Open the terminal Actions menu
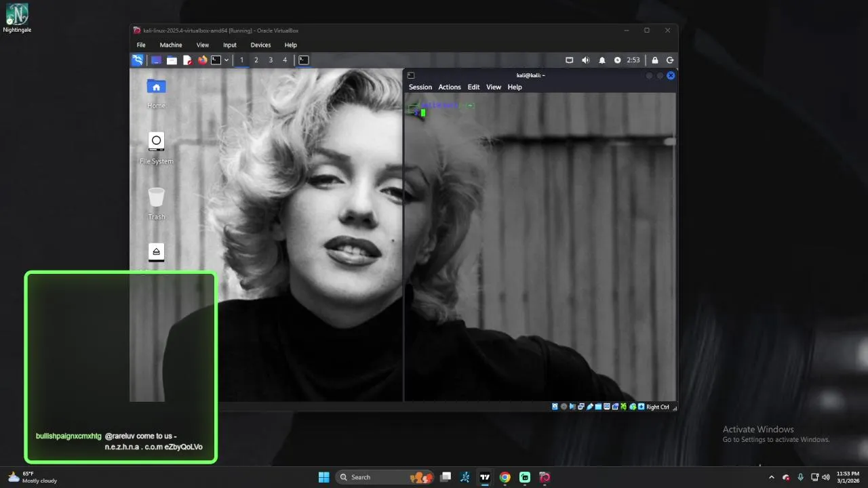868x488 pixels. click(x=449, y=87)
